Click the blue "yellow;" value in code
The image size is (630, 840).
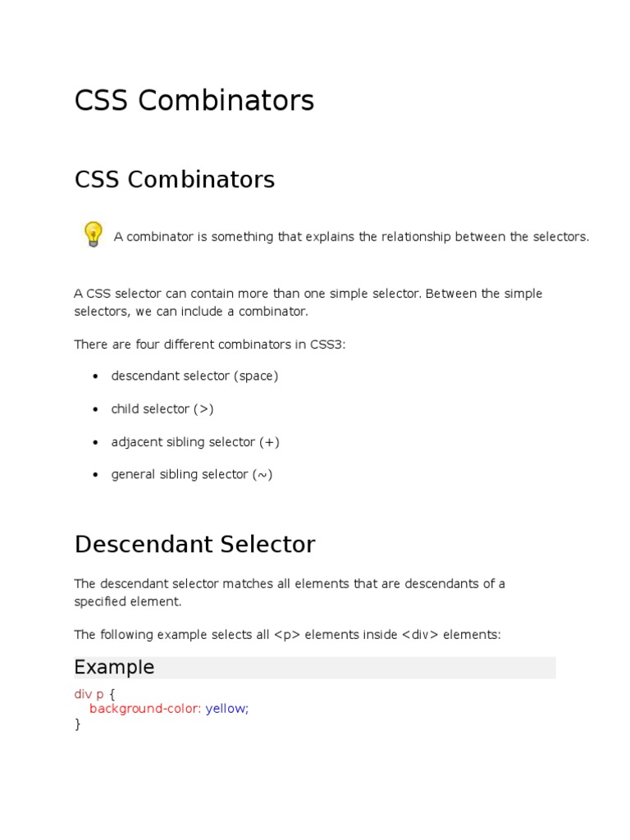pos(227,709)
